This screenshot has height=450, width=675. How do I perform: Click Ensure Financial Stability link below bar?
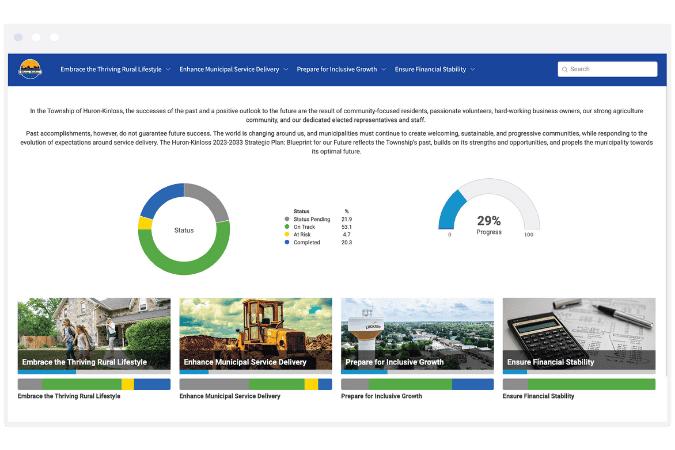pyautogui.click(x=539, y=396)
